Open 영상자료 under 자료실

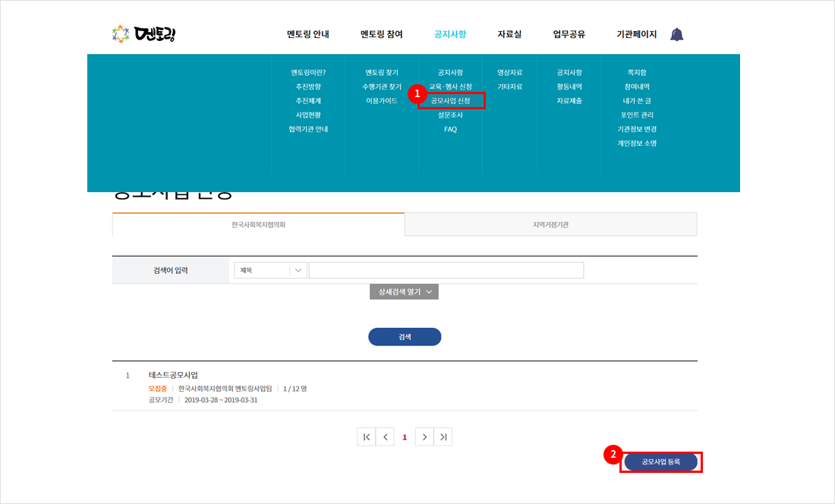point(509,72)
